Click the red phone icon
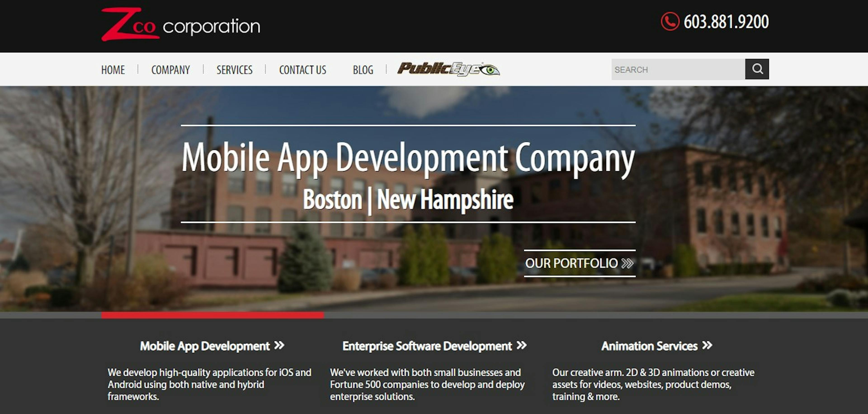 [x=670, y=21]
